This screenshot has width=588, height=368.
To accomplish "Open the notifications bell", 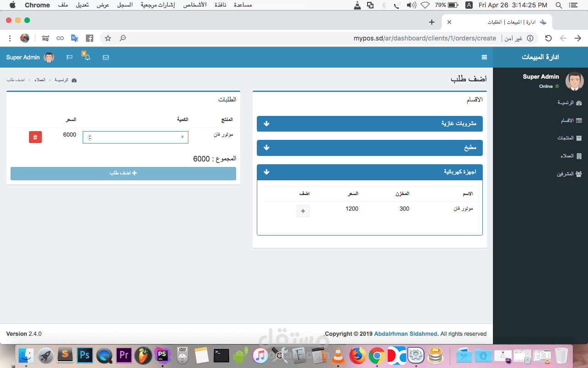I will point(87,57).
